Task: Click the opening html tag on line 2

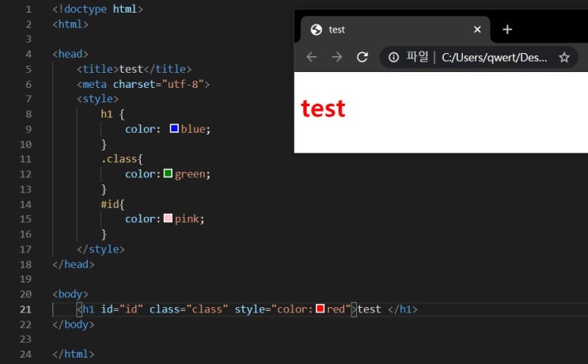Action: [x=70, y=24]
